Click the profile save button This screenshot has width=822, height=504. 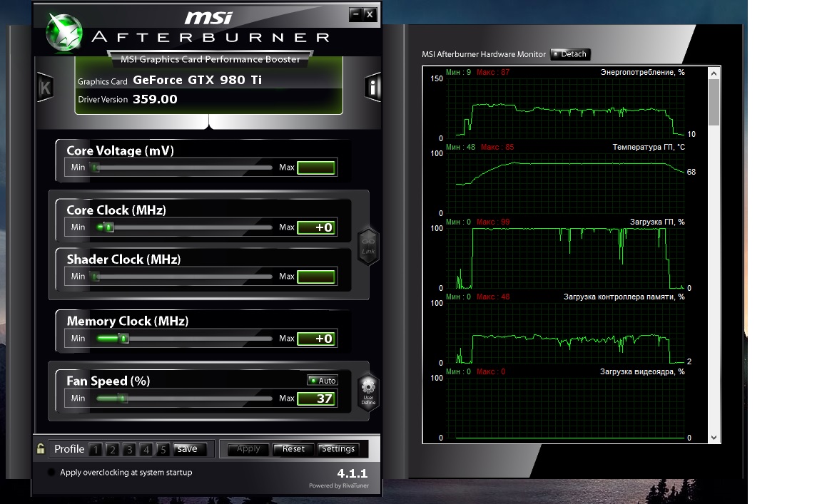[189, 449]
